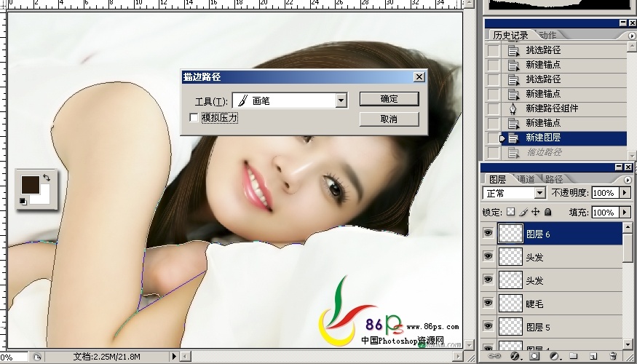Open status bar info arrow menu
The image size is (637, 364).
(x=174, y=356)
